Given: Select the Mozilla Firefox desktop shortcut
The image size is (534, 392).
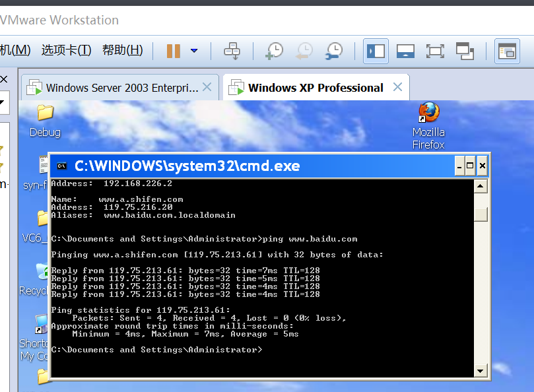Looking at the screenshot, I should coord(428,125).
